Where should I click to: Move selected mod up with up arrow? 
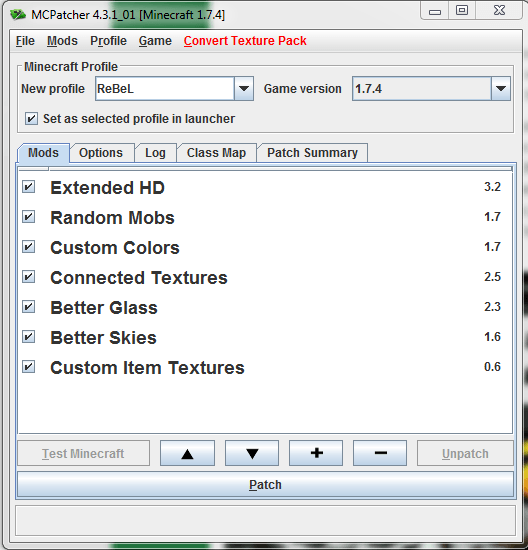pos(187,453)
